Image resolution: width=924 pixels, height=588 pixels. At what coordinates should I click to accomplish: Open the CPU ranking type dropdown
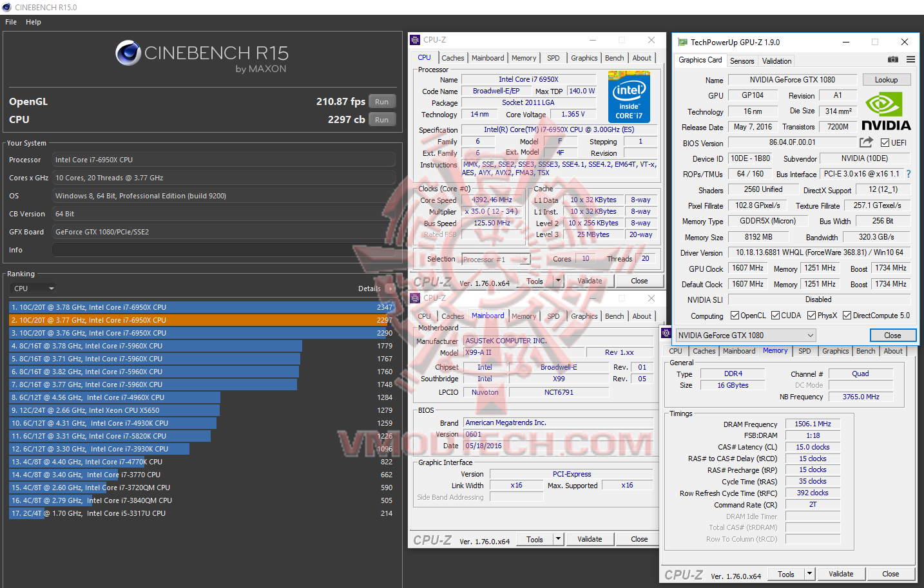(34, 289)
